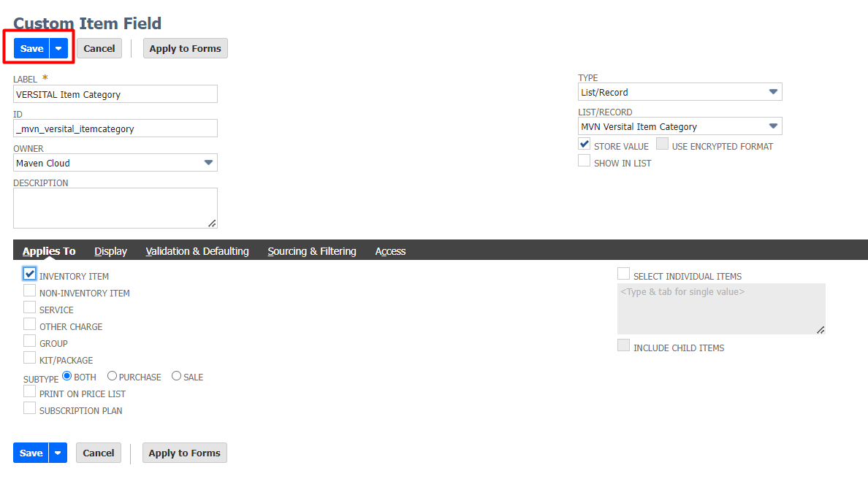
Task: Click the bottom Cancel button
Action: 99,453
